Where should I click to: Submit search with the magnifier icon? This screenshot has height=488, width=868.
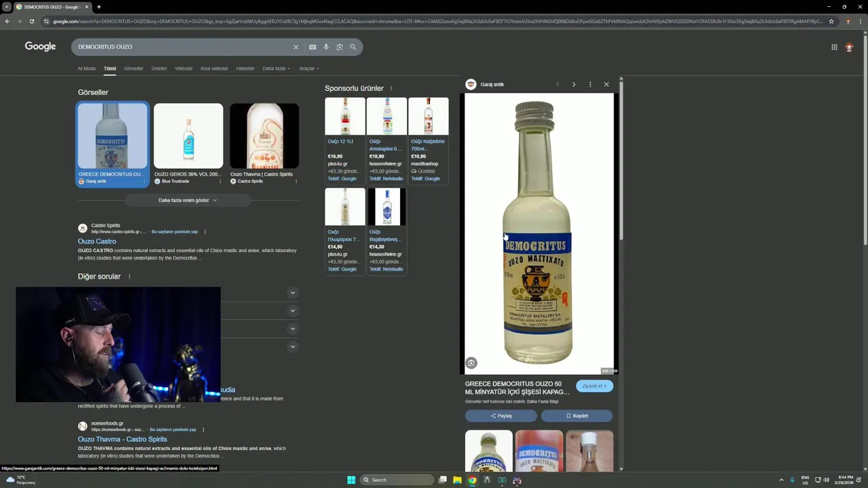[x=353, y=47]
